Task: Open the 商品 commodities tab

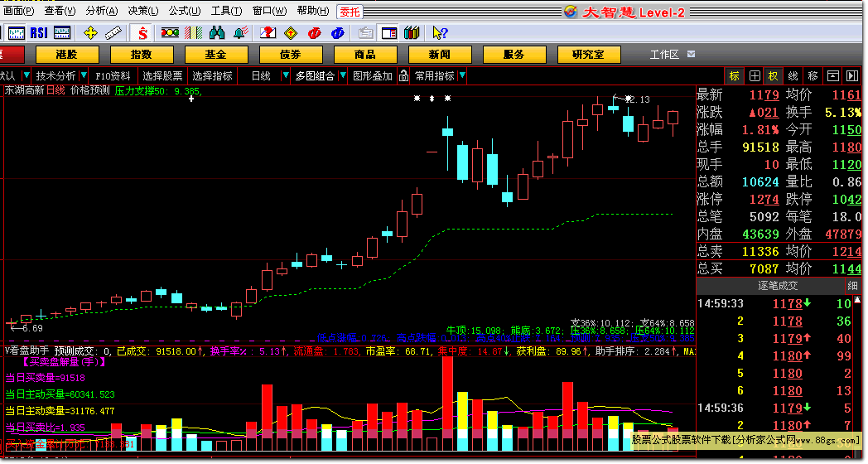Action: (x=365, y=54)
